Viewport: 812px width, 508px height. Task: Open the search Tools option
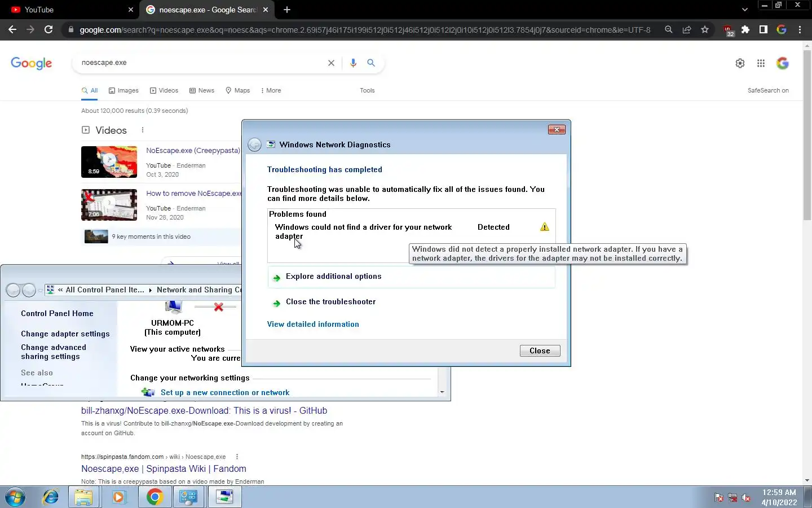[x=367, y=90]
